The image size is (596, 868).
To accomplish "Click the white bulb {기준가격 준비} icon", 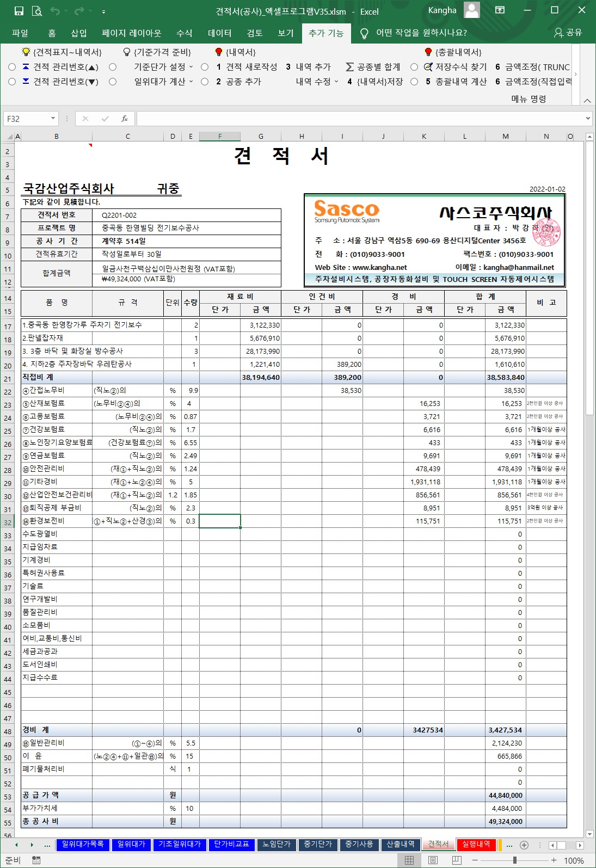I will [x=127, y=52].
